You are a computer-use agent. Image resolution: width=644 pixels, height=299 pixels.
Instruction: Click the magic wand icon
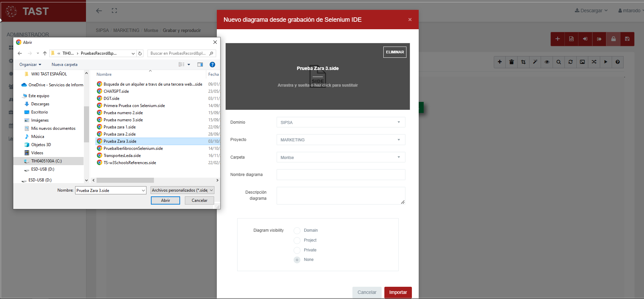[535, 62]
